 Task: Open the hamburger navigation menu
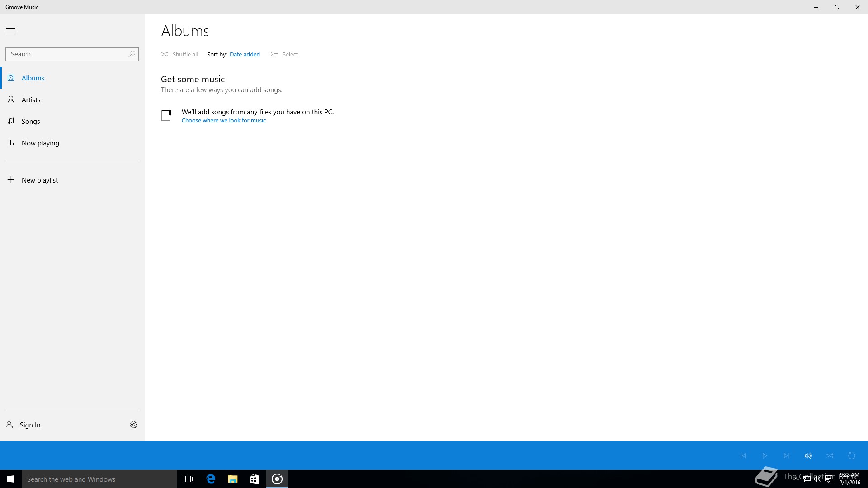click(11, 31)
